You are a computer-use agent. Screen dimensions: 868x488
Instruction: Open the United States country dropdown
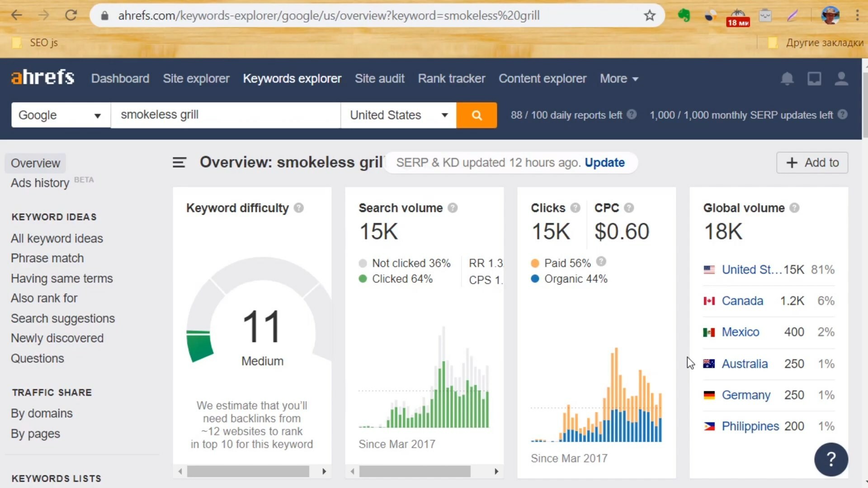398,115
